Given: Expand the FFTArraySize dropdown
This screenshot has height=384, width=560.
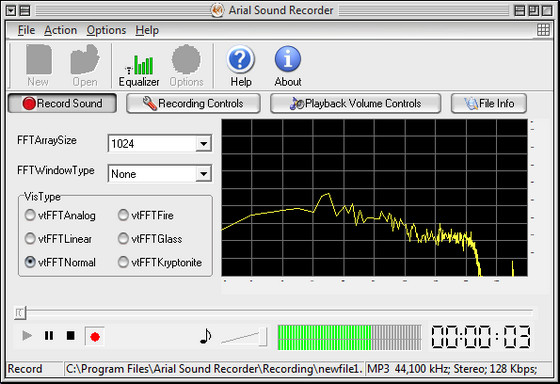Looking at the screenshot, I should (x=204, y=144).
